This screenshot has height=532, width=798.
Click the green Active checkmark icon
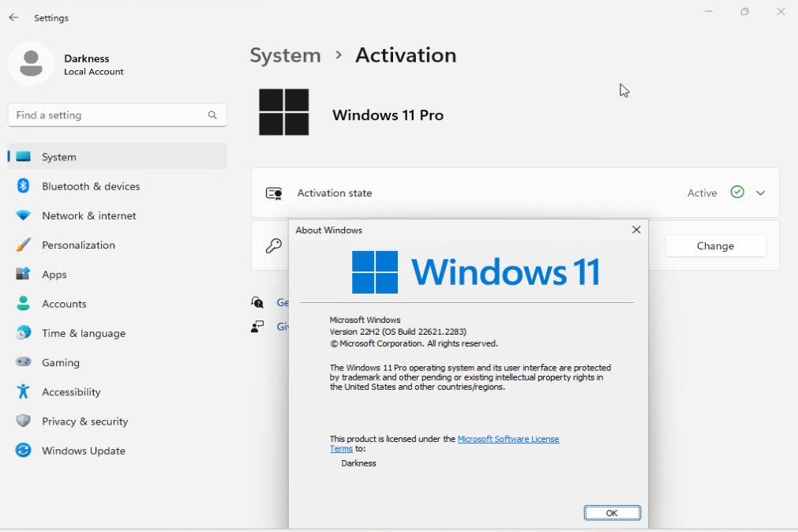pyautogui.click(x=737, y=192)
